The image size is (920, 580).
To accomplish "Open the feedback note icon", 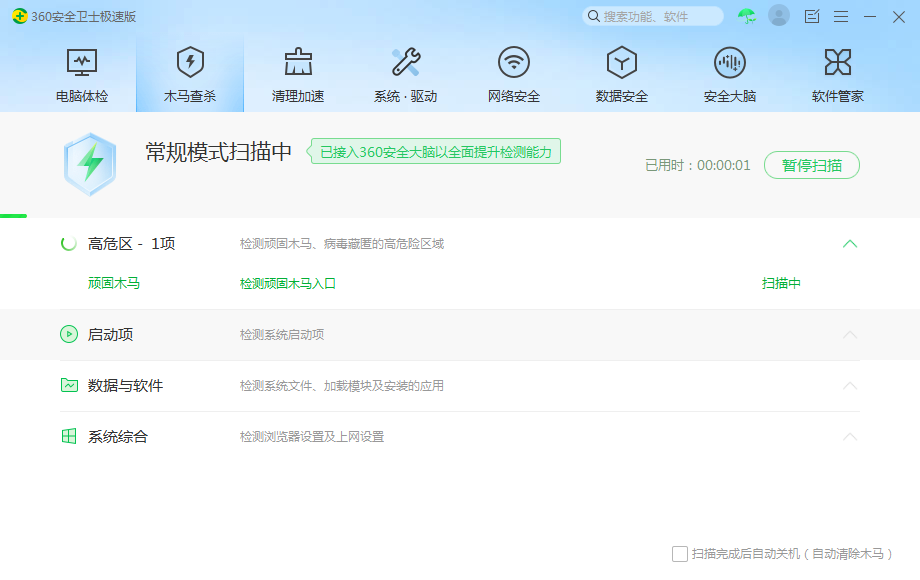I will pyautogui.click(x=812, y=16).
